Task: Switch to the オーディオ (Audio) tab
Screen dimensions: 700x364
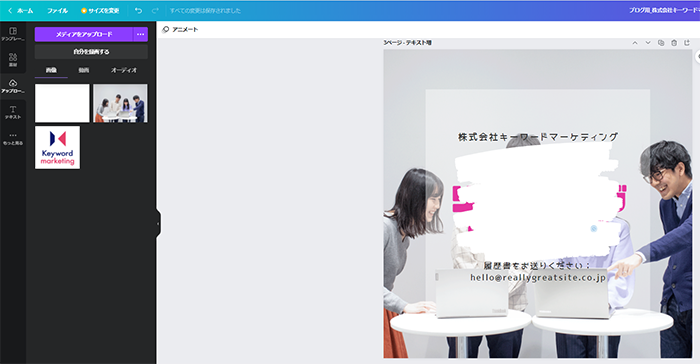Action: [x=124, y=70]
